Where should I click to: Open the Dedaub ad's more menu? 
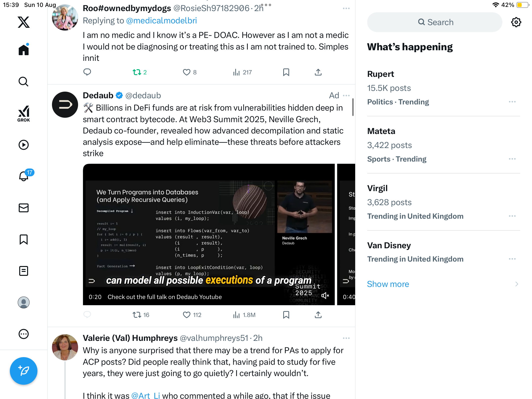(x=346, y=96)
